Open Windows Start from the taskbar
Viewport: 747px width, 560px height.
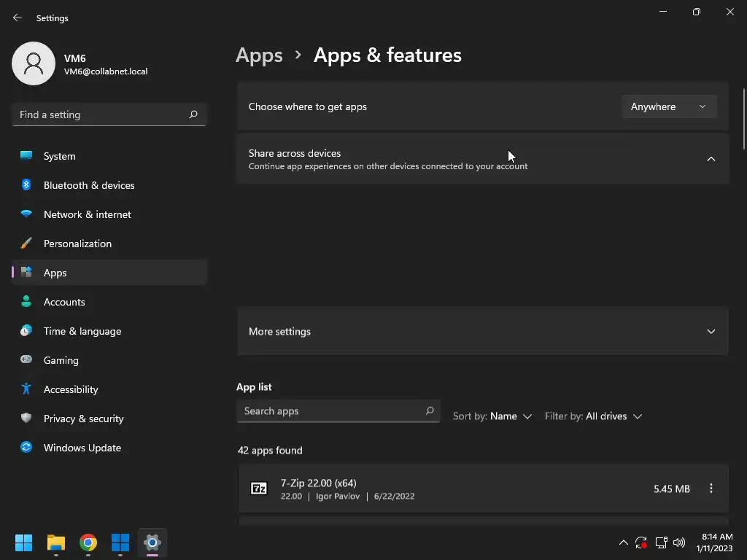pos(24,542)
